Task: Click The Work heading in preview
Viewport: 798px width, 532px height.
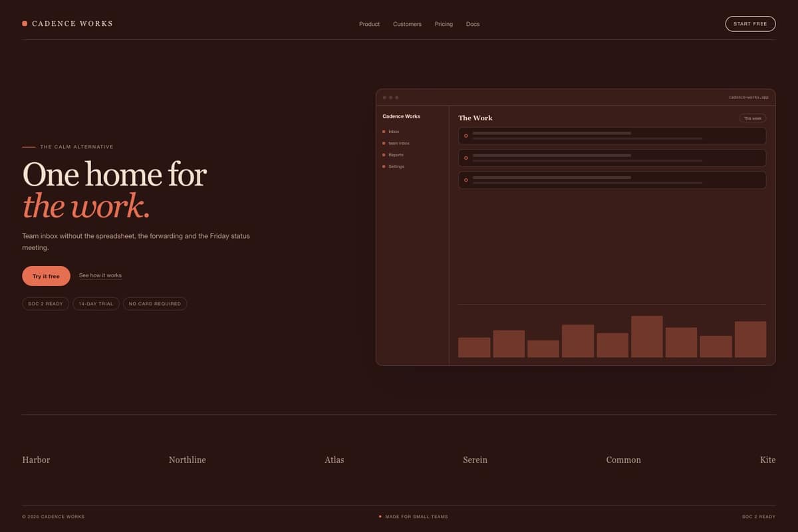Action: point(475,118)
